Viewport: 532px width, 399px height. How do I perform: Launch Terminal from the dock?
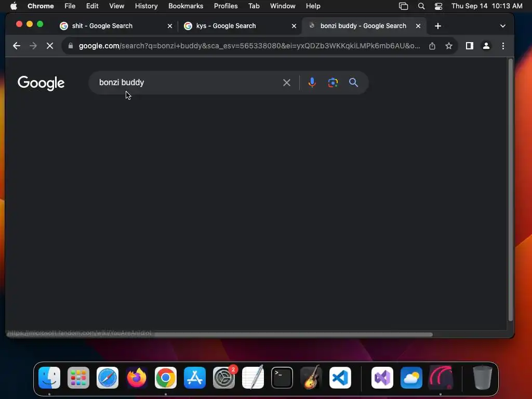pyautogui.click(x=282, y=378)
